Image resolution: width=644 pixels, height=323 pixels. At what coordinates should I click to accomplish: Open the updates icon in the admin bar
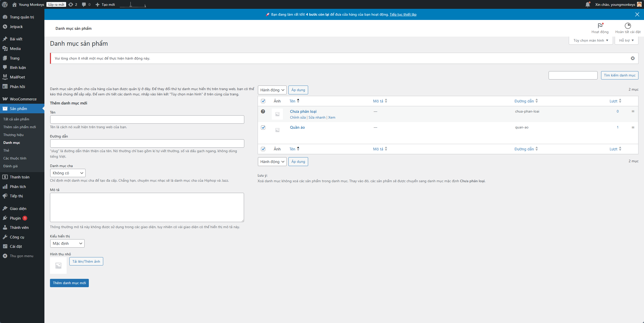pos(71,5)
